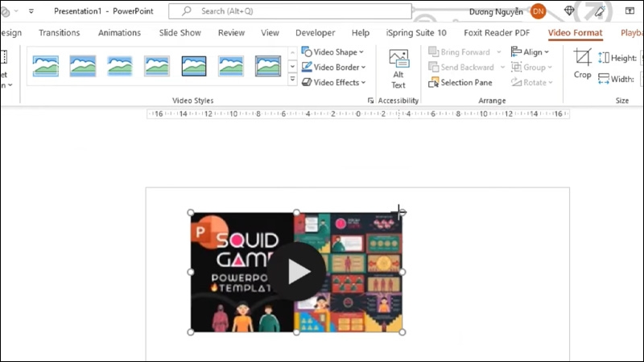Click the Dương Nguyễn user name
Image resolution: width=644 pixels, height=362 pixels.
coord(496,12)
